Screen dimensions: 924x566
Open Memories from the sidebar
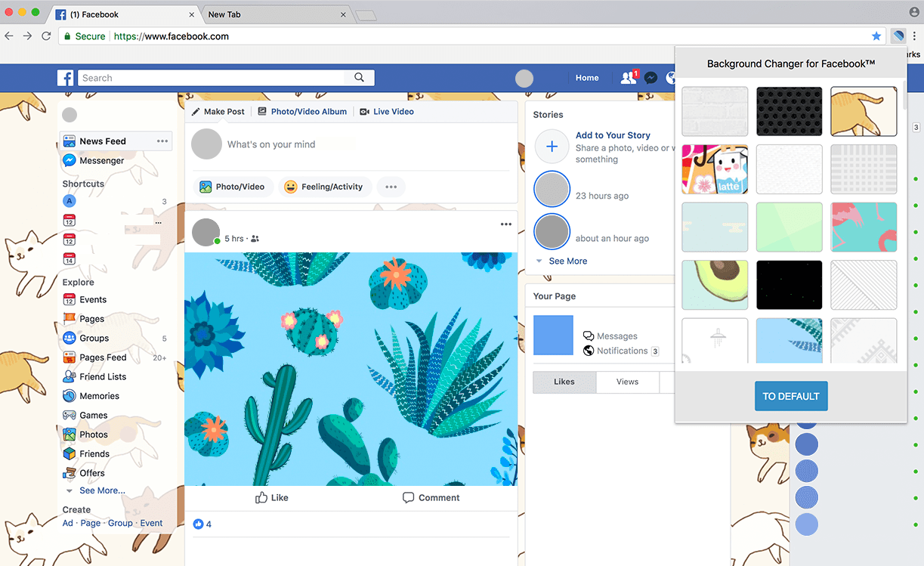click(99, 395)
